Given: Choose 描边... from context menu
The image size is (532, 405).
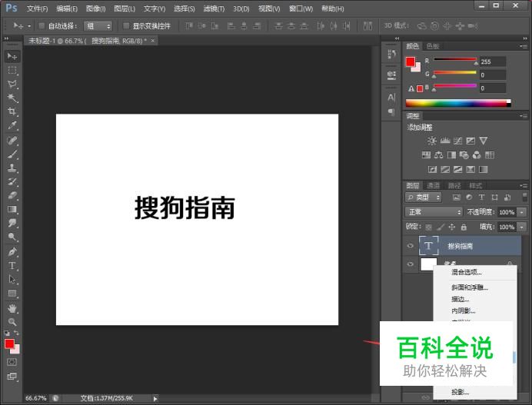Looking at the screenshot, I should [x=460, y=299].
